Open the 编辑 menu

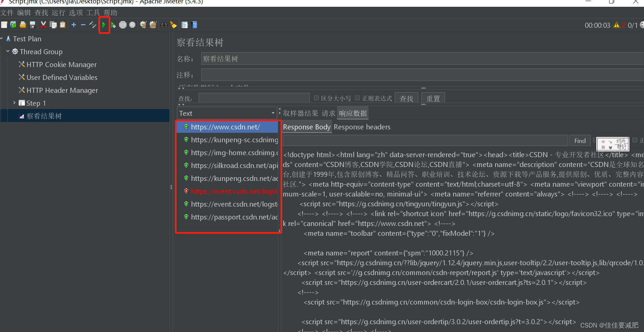[24, 13]
